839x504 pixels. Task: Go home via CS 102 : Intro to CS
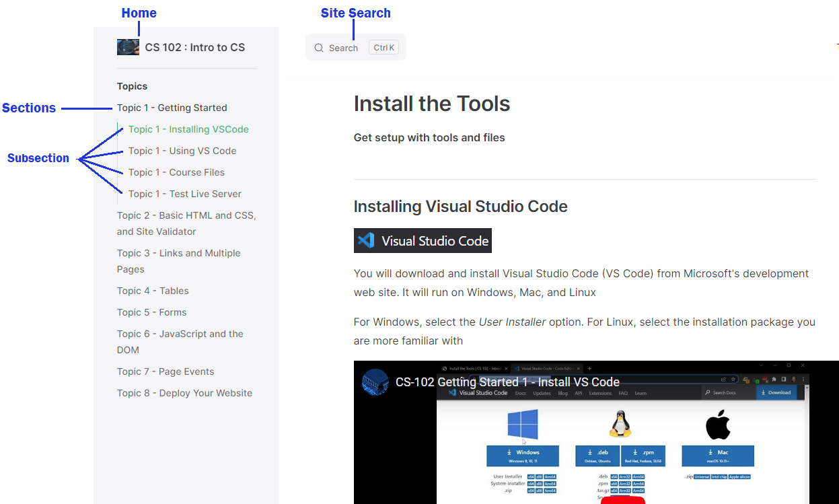[x=195, y=47]
